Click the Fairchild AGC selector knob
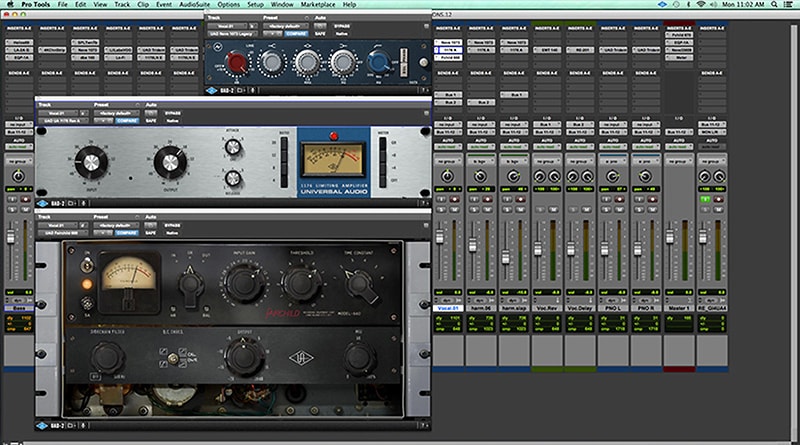Image resolution: width=800 pixels, height=445 pixels. [173, 359]
